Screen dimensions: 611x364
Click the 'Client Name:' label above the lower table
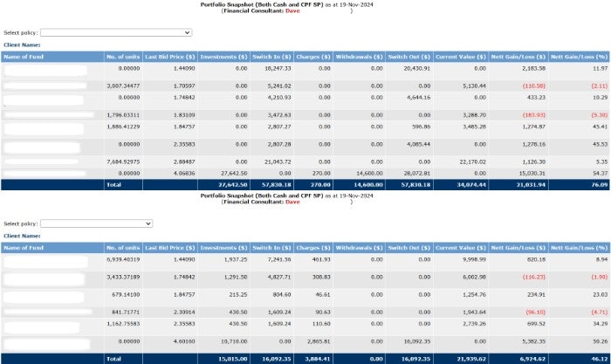click(22, 236)
